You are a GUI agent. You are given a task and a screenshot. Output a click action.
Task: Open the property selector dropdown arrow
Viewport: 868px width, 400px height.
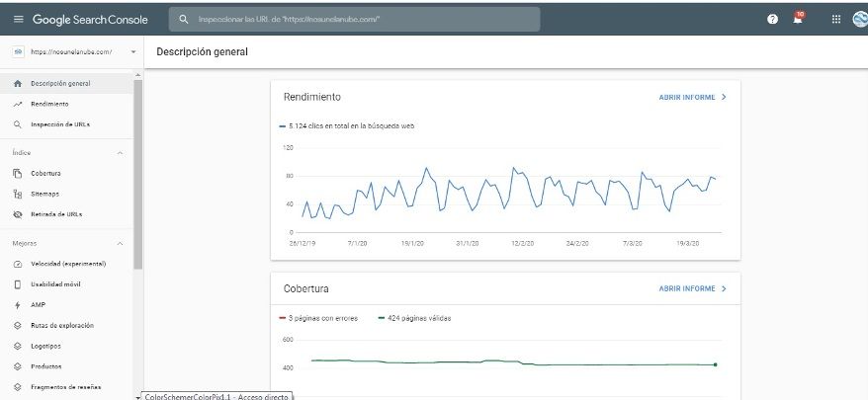coord(133,52)
